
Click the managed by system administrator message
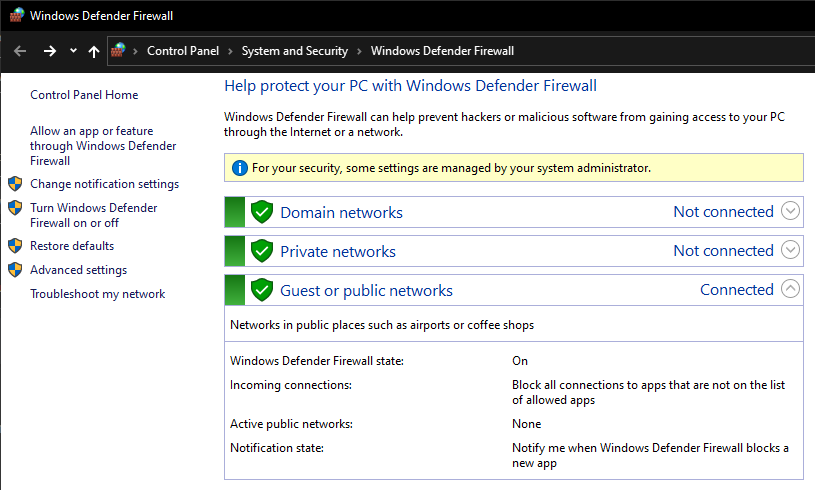[451, 168]
